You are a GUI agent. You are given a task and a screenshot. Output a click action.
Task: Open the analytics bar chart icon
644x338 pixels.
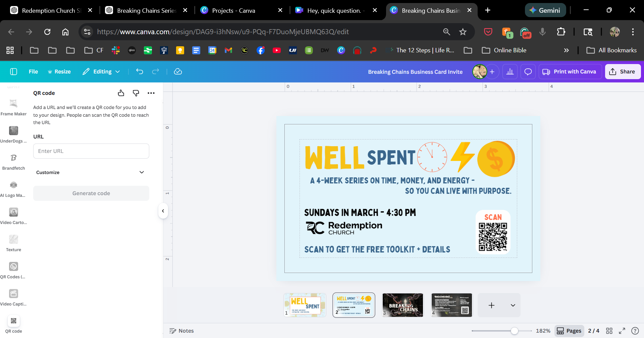tap(510, 72)
